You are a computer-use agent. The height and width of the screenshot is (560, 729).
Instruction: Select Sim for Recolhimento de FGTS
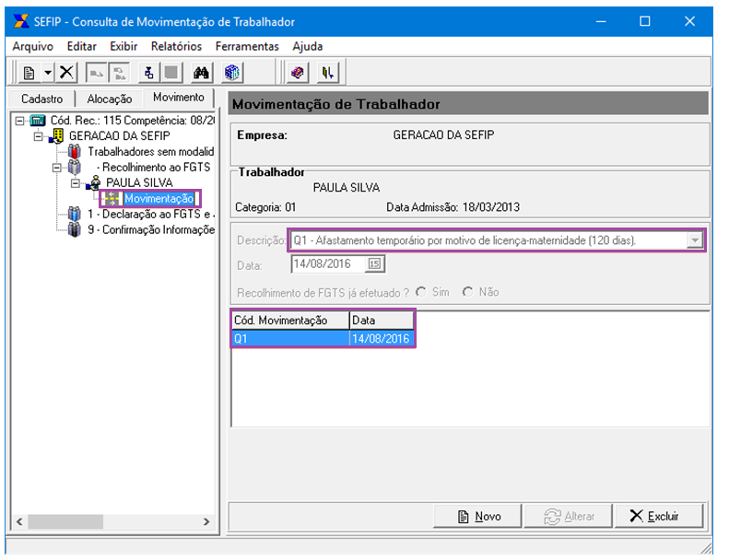coord(421,292)
